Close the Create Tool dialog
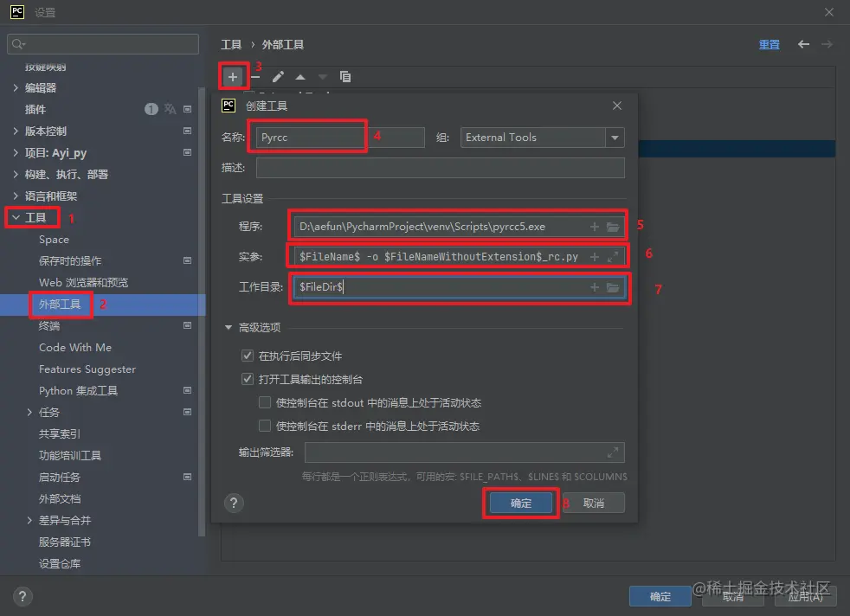 [x=617, y=106]
